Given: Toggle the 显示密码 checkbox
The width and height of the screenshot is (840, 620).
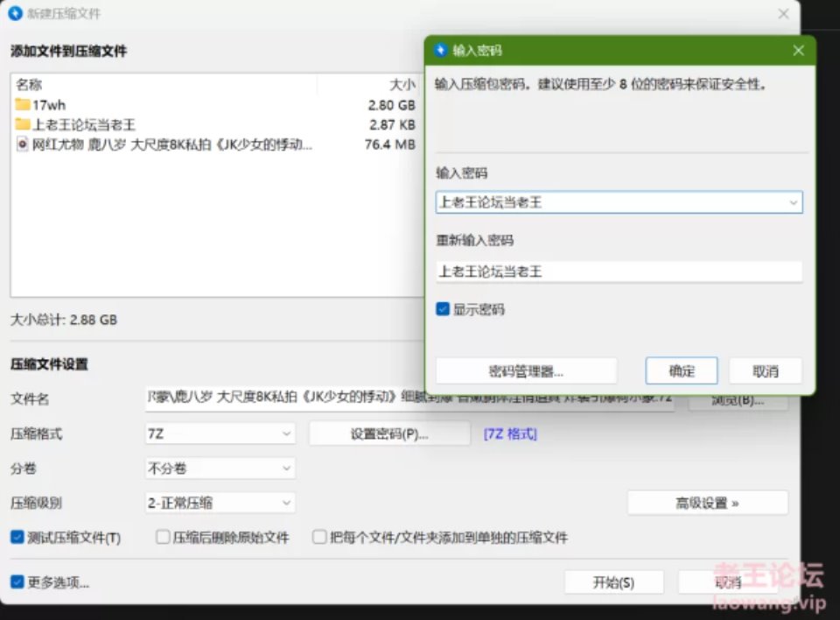Looking at the screenshot, I should tap(443, 309).
